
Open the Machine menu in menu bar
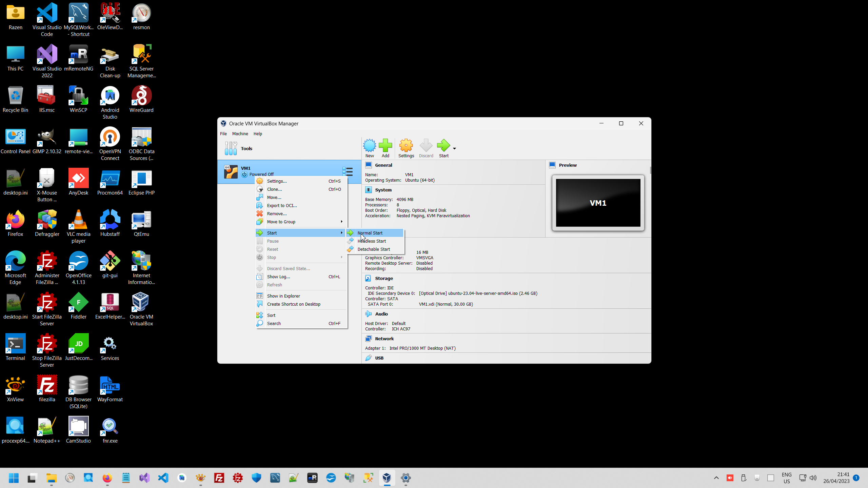pos(240,134)
